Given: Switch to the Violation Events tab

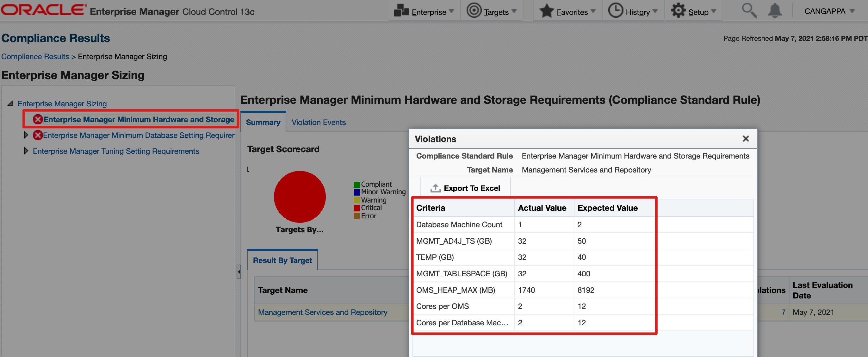Looking at the screenshot, I should coord(319,122).
